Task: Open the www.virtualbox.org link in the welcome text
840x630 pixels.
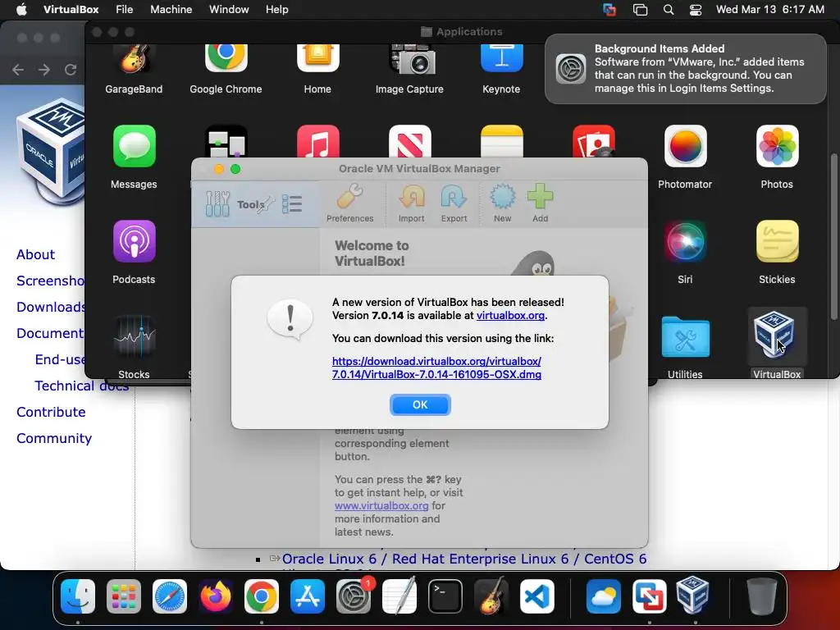Action: [381, 505]
